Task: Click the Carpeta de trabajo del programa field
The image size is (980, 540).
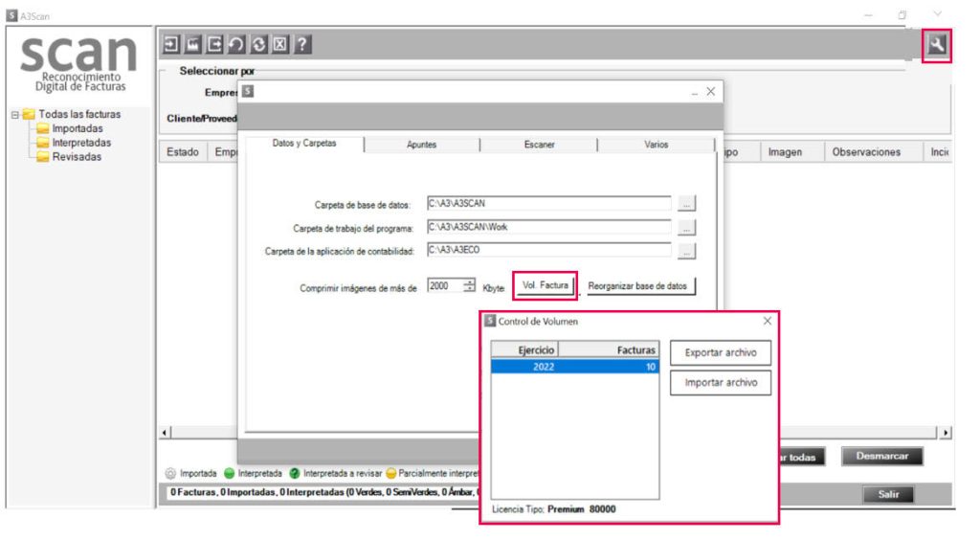Action: pyautogui.click(x=548, y=227)
